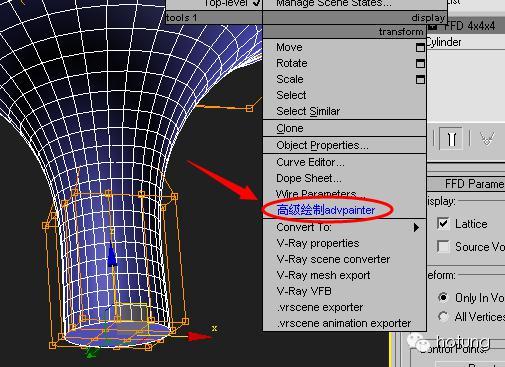This screenshot has height=367, width=505.
Task: Choose 高级绘制advpainter from context menu
Action: tap(326, 210)
